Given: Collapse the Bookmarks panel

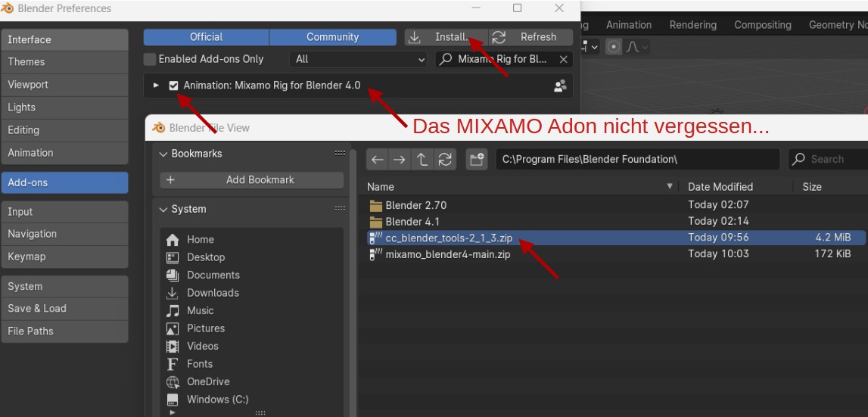Looking at the screenshot, I should coord(163,154).
